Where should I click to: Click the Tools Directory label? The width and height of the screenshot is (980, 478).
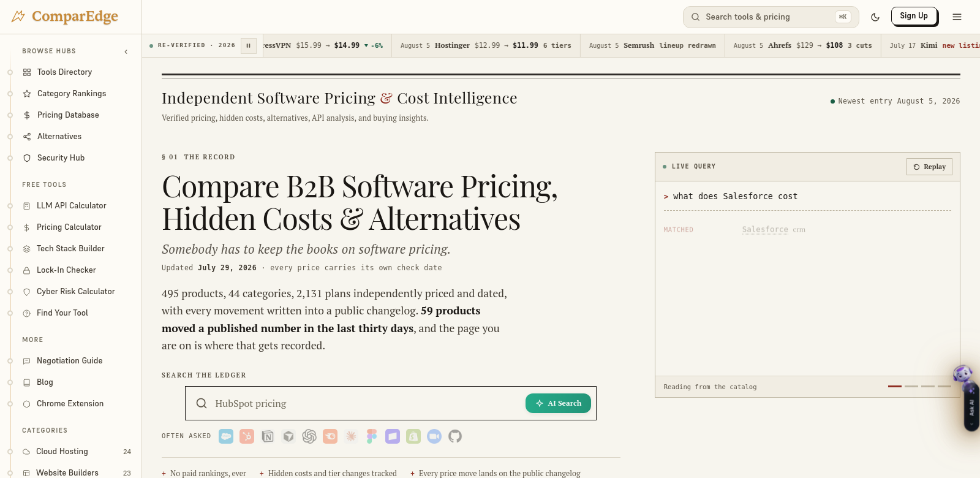pyautogui.click(x=64, y=72)
